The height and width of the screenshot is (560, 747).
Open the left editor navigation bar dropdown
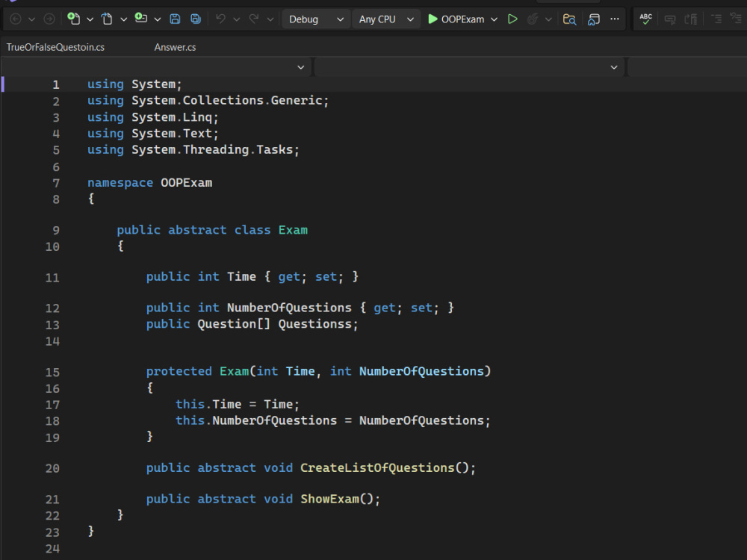click(x=156, y=67)
